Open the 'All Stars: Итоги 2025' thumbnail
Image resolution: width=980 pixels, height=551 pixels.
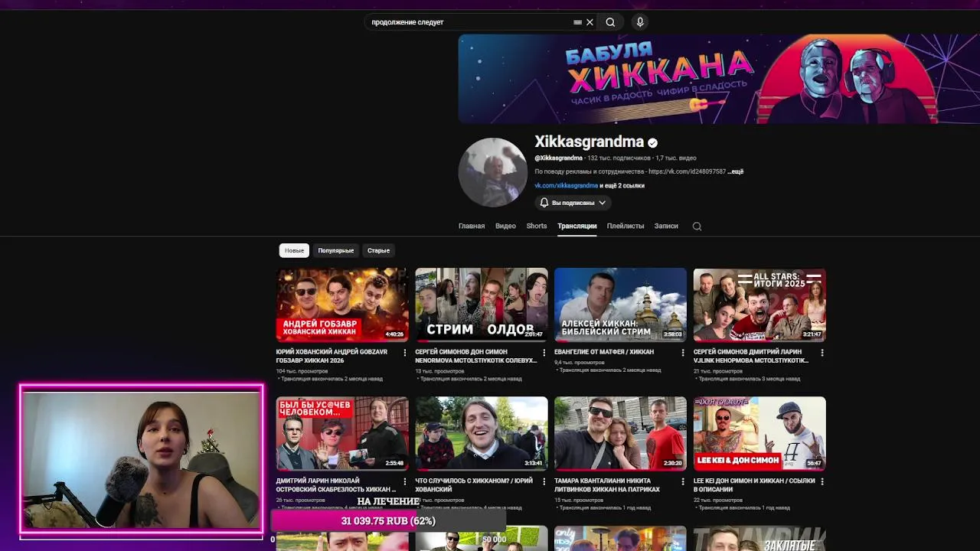pos(759,305)
